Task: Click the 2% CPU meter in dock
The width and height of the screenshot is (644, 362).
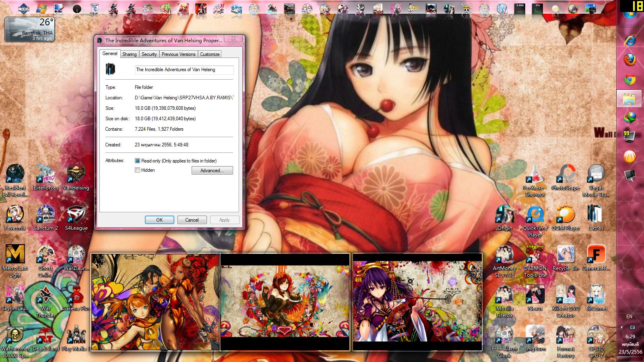Action: click(x=537, y=8)
